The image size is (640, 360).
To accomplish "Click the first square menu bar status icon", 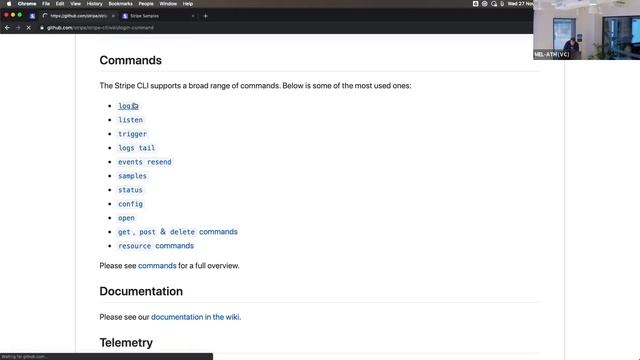I will [476, 4].
